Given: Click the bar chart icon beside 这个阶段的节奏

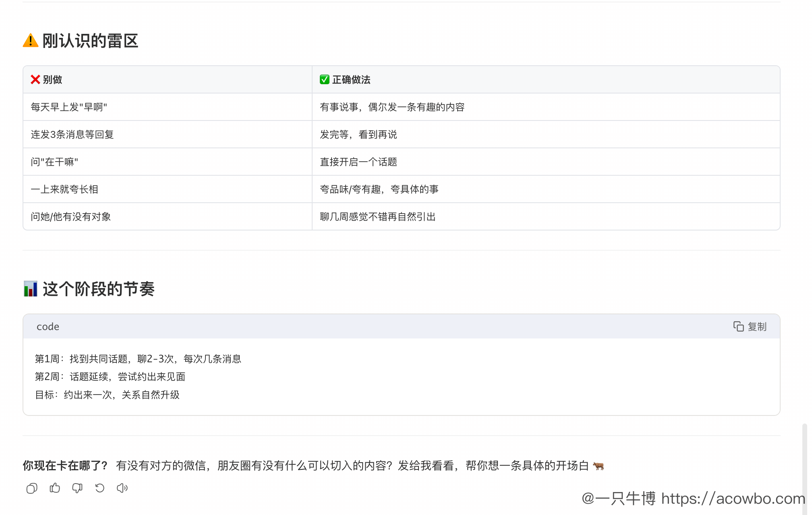Looking at the screenshot, I should 31,289.
